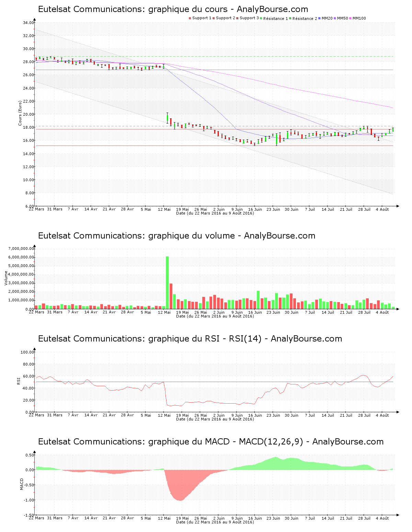Click '7 Juil' date on RSI chart
This screenshot has width=412, height=532.
coord(310,415)
